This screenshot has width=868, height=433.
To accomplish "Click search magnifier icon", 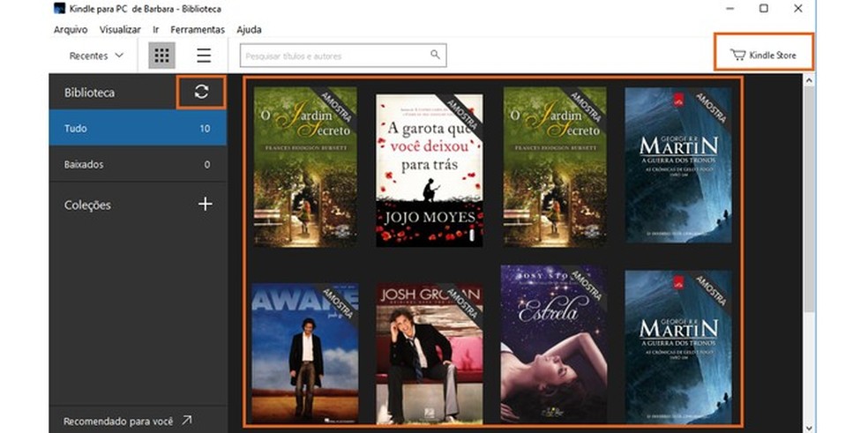I will (x=435, y=55).
